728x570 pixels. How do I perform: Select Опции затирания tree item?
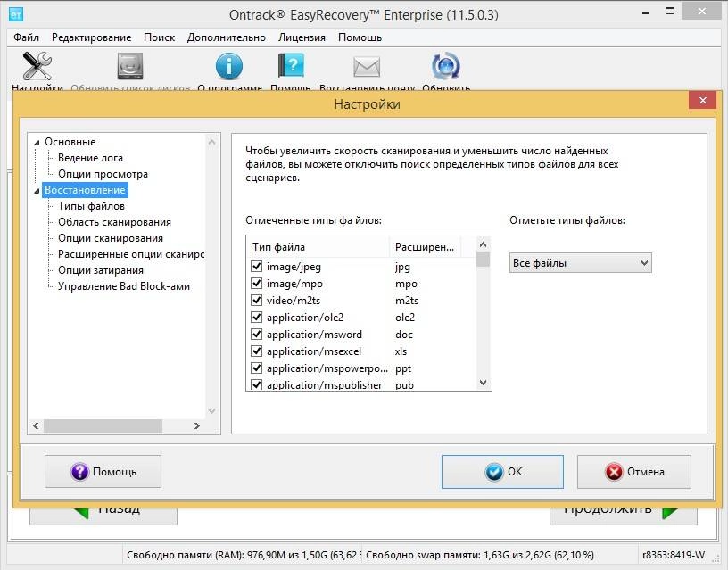[x=101, y=270]
